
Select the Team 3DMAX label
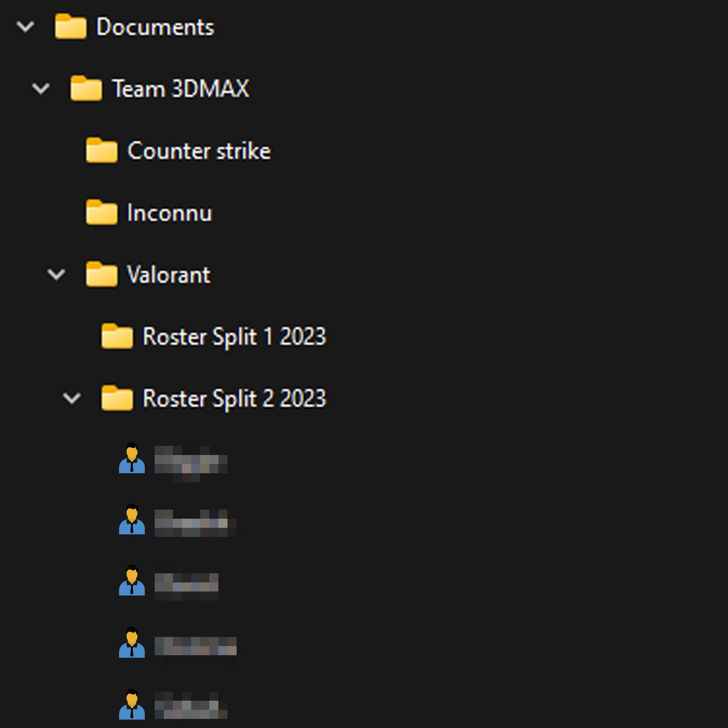181,89
